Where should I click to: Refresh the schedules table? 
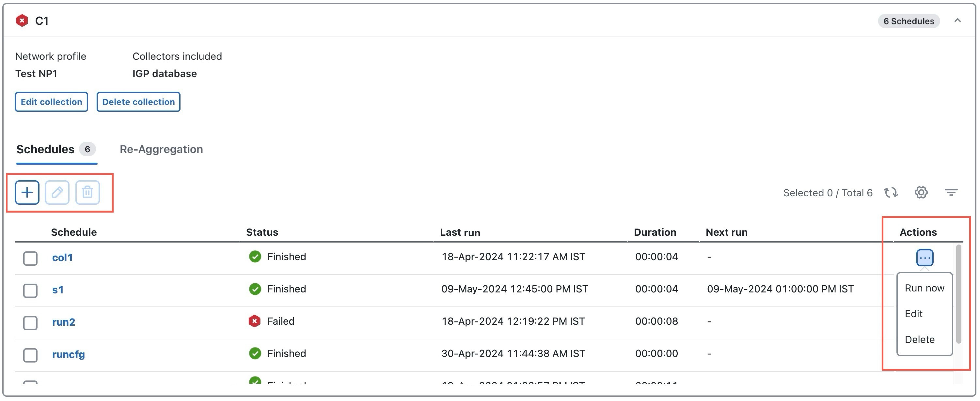coord(891,193)
